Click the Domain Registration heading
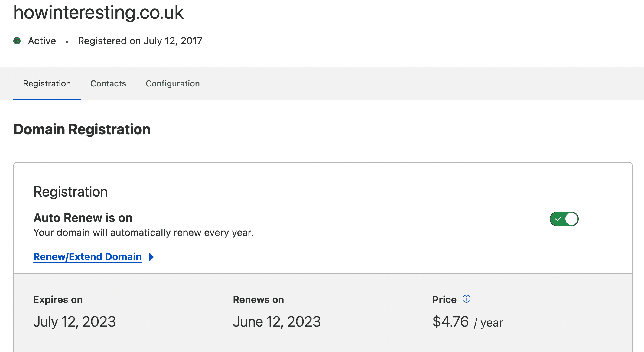This screenshot has width=644, height=352. click(82, 129)
